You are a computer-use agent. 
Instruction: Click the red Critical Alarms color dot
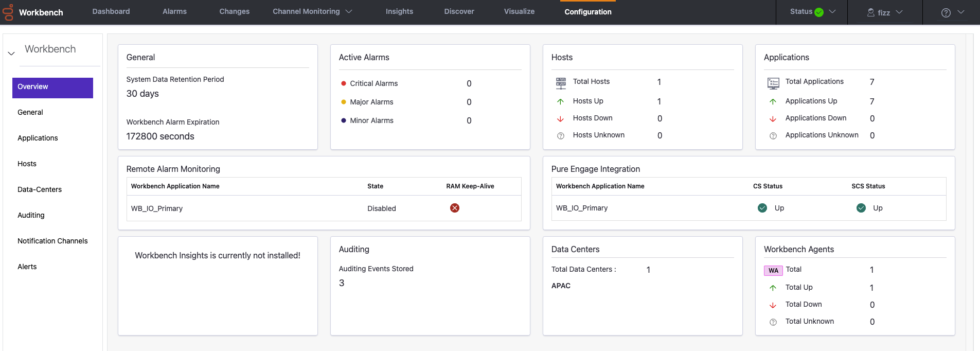(x=344, y=83)
